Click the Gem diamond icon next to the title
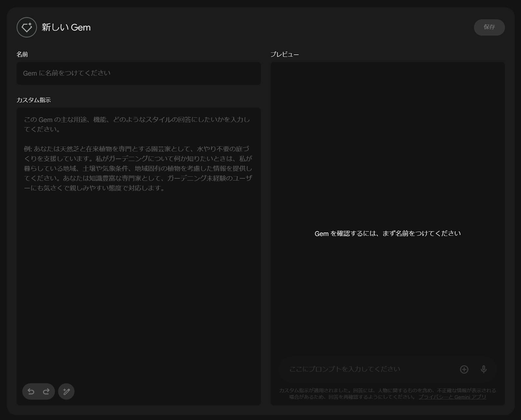Viewport: 521px width, 420px height. coord(27,27)
